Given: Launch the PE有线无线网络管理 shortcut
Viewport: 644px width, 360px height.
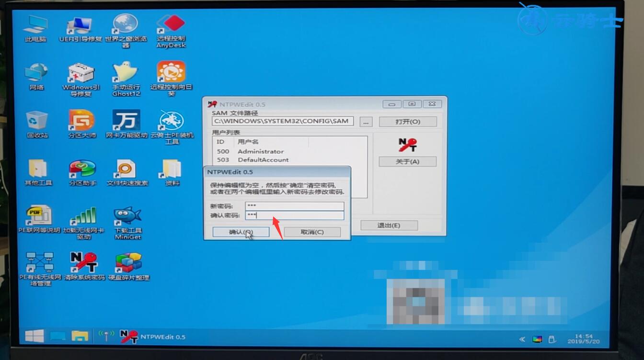Looking at the screenshot, I should click(40, 269).
